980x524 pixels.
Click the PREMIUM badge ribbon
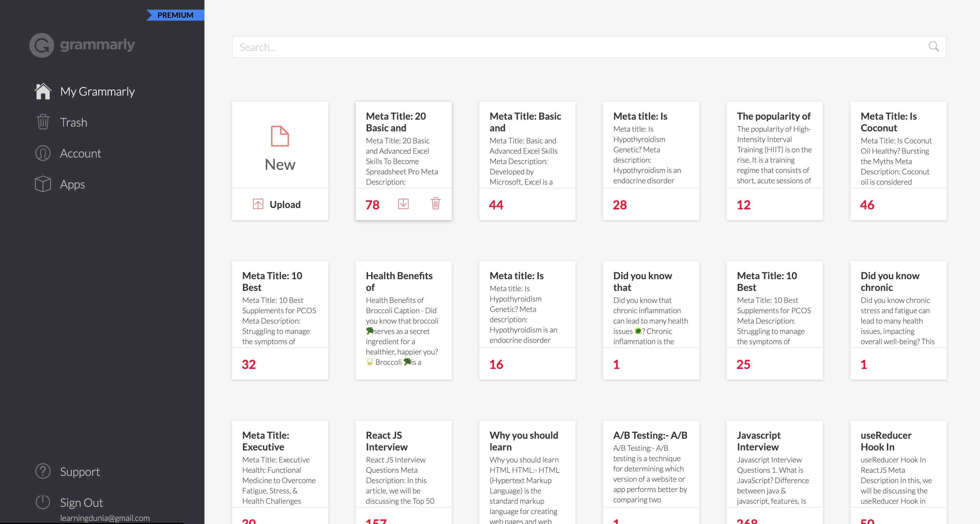tap(175, 15)
